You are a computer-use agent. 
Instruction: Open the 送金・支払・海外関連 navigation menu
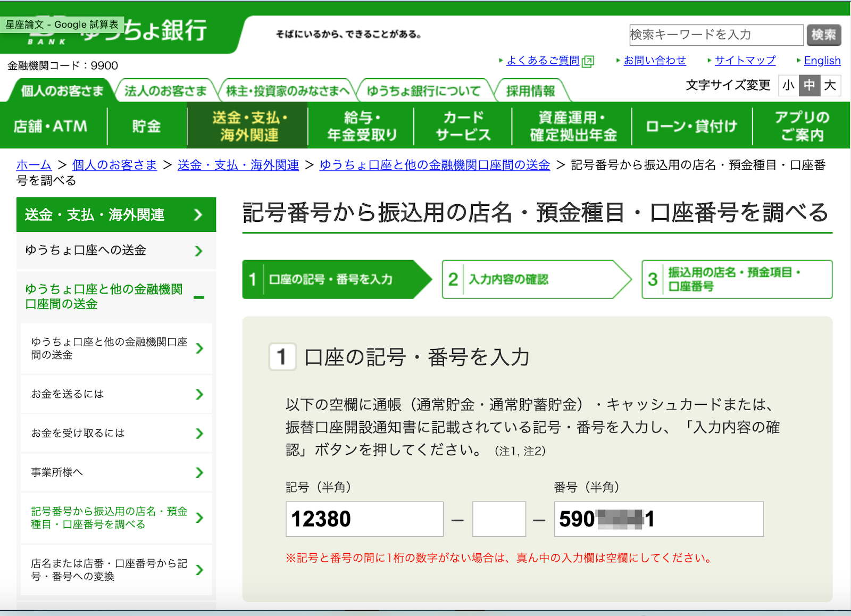click(x=248, y=126)
